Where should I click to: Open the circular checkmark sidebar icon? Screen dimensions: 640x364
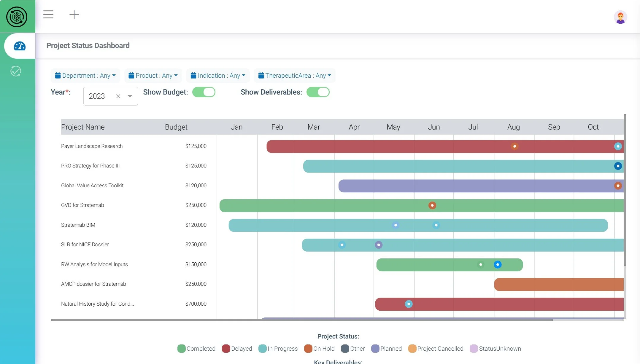coord(16,71)
